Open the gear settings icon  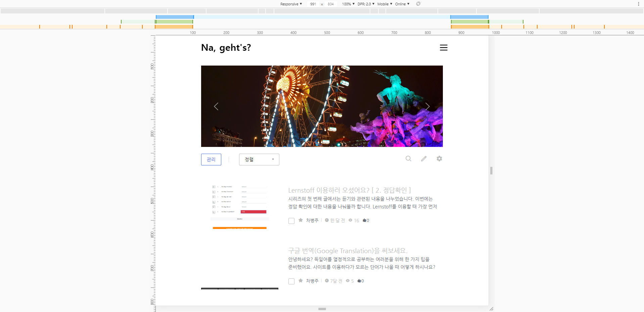click(x=439, y=159)
